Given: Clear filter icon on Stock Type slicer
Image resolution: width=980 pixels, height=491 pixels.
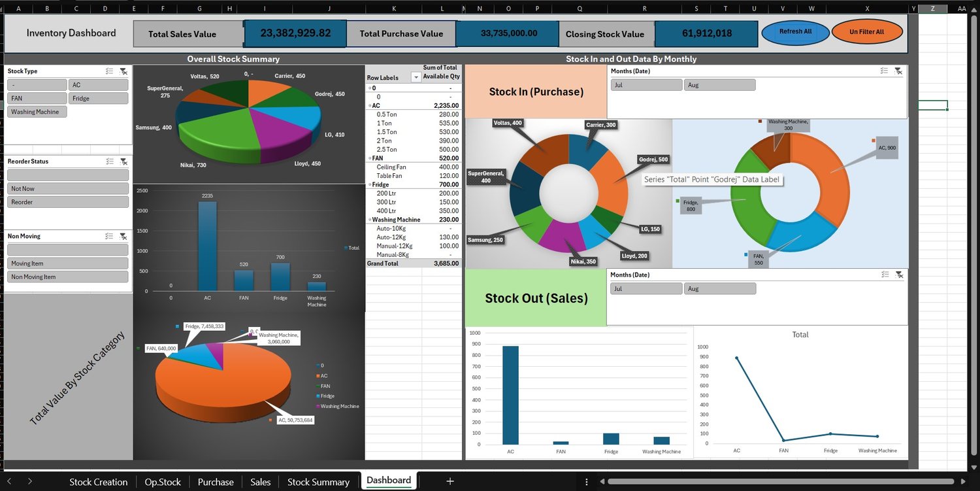Looking at the screenshot, I should tap(123, 71).
